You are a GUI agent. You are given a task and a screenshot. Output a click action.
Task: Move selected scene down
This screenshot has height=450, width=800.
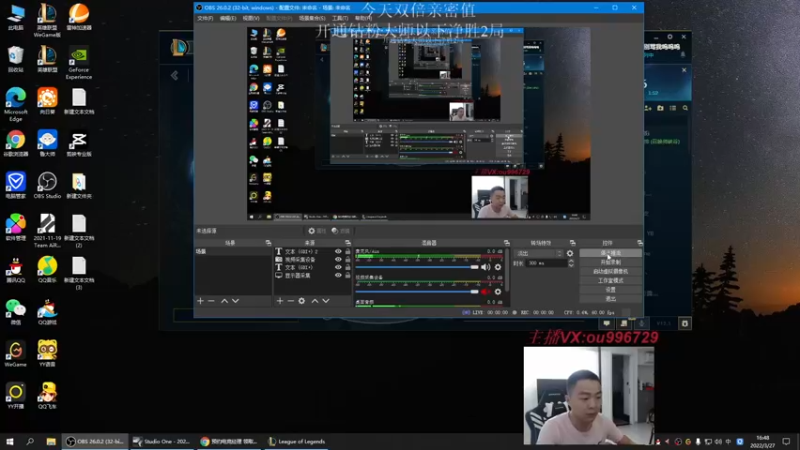click(x=235, y=301)
